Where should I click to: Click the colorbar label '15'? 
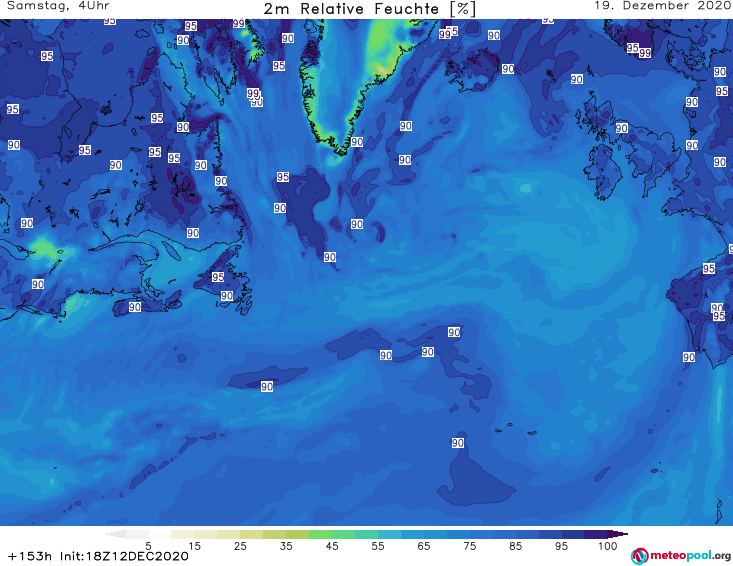tap(194, 546)
